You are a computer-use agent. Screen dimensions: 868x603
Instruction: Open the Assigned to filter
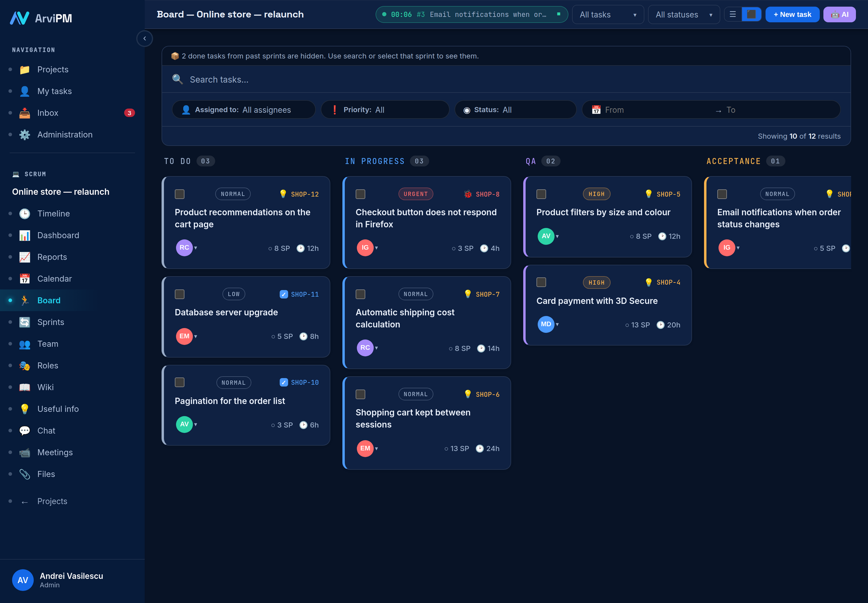(244, 110)
